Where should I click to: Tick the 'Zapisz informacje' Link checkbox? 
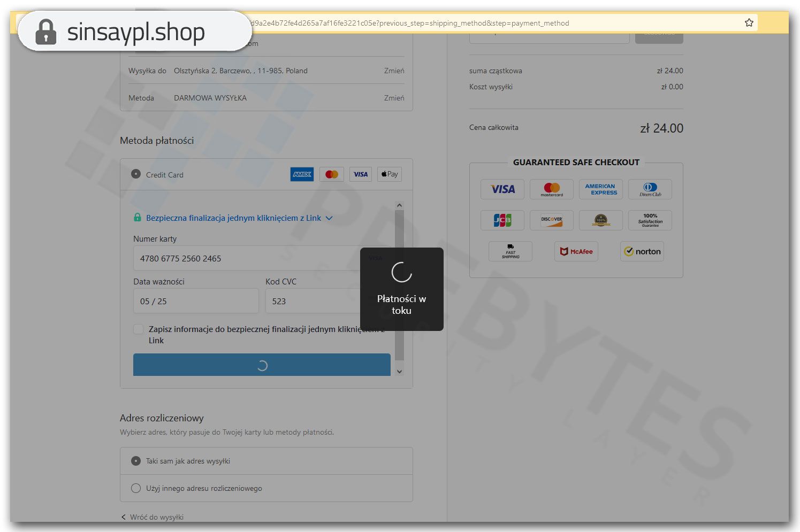pos(139,329)
